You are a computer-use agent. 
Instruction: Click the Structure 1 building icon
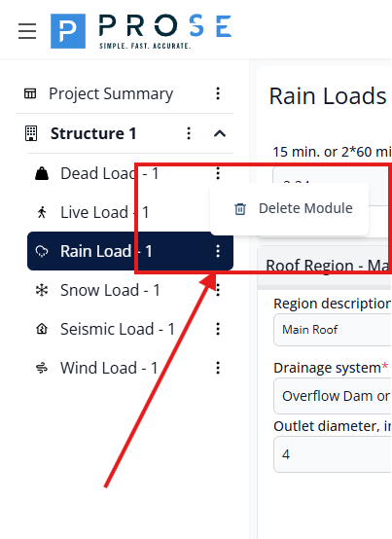pos(31,133)
